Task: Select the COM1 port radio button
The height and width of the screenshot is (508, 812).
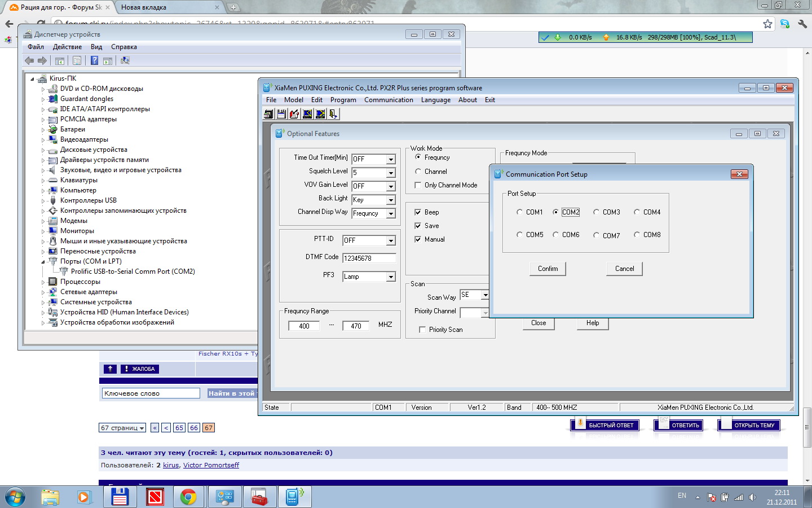Action: [519, 212]
